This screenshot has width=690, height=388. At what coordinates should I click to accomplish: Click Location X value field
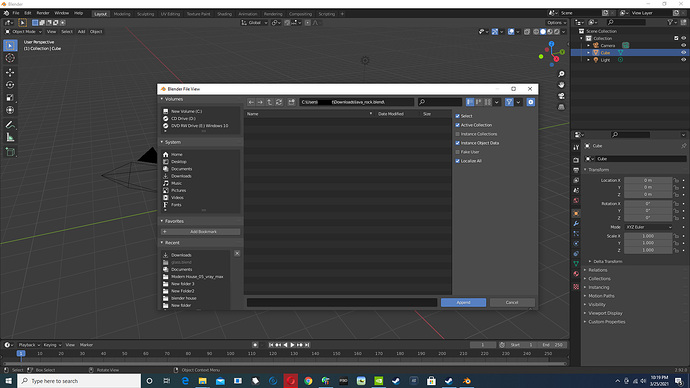pyautogui.click(x=648, y=180)
